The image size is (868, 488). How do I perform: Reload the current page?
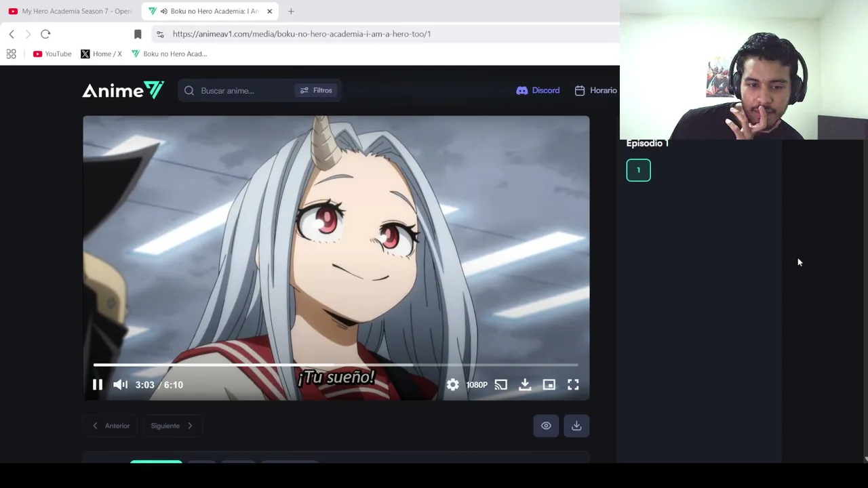(45, 34)
